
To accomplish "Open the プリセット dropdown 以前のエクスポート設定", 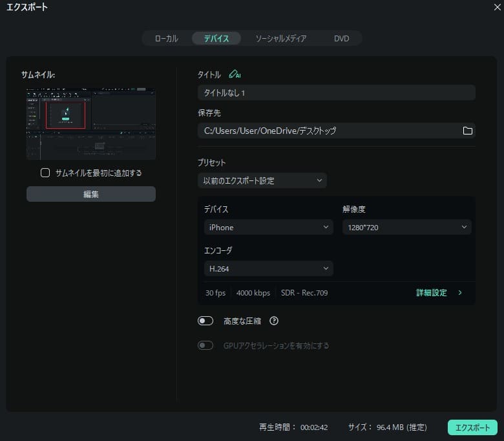I will [262, 180].
